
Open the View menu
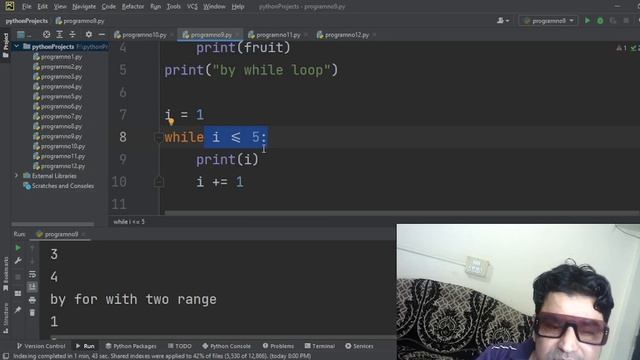tap(60, 7)
